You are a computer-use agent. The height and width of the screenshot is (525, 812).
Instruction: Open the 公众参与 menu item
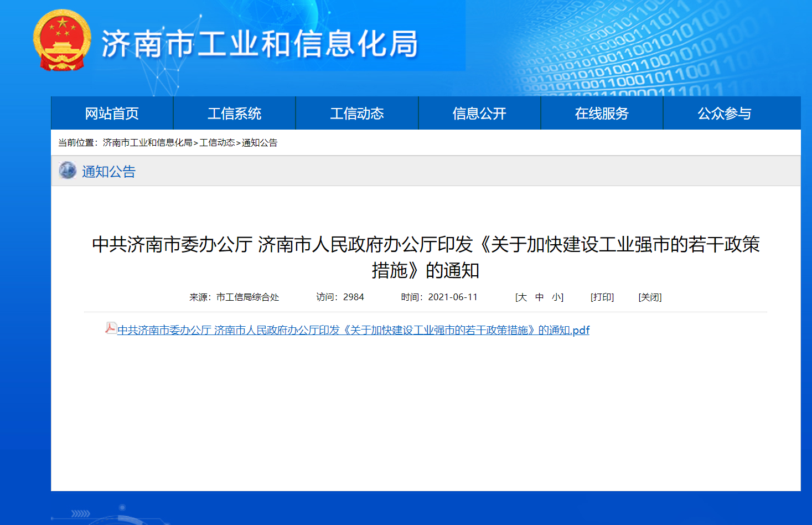(x=724, y=113)
